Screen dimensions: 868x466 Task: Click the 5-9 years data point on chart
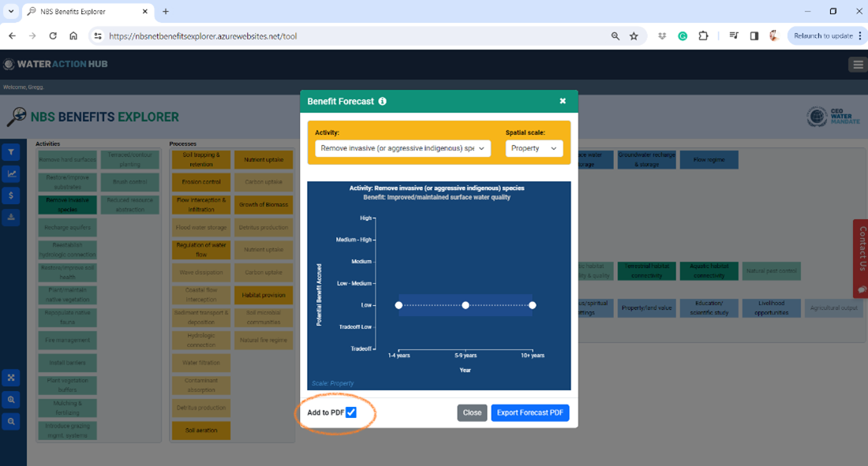[x=466, y=305]
